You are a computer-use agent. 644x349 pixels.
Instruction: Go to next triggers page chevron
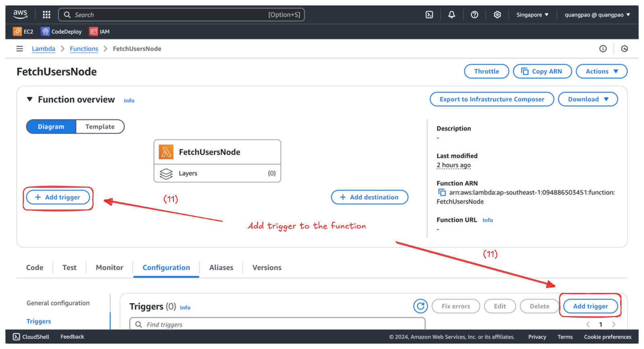tap(613, 324)
